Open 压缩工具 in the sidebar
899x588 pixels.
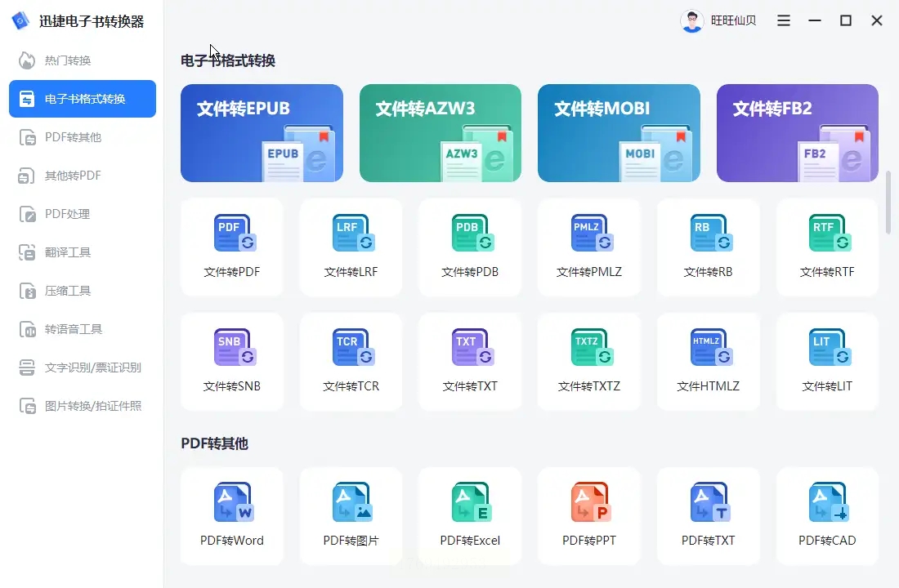(83, 291)
